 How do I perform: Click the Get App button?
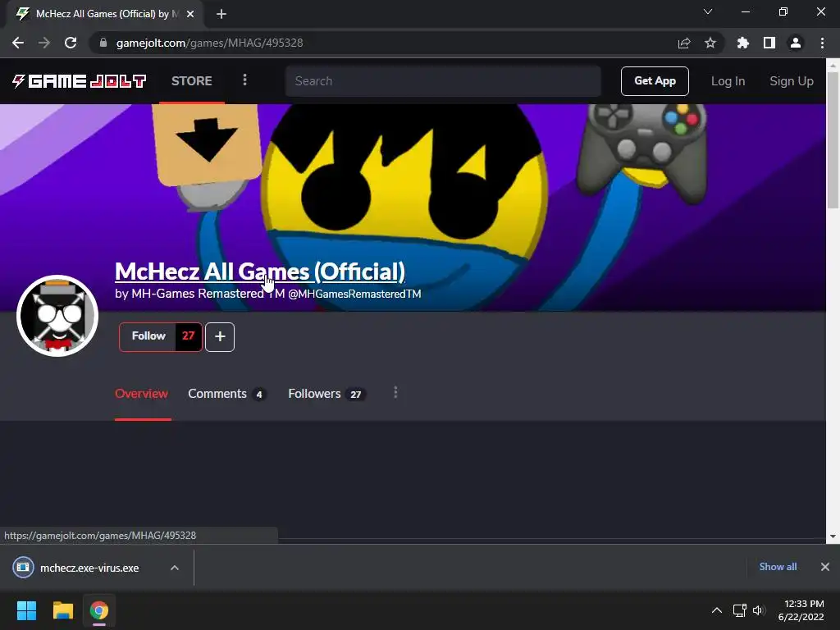[x=655, y=81]
